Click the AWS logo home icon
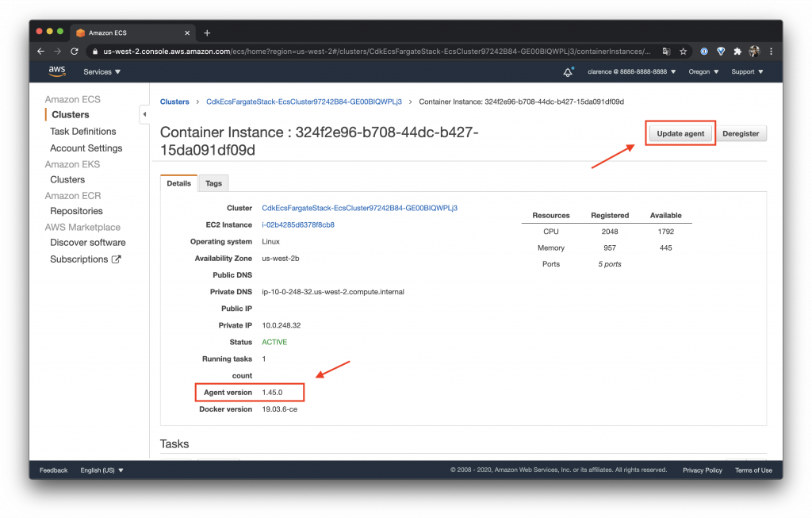The height and width of the screenshot is (518, 812). pos(57,71)
